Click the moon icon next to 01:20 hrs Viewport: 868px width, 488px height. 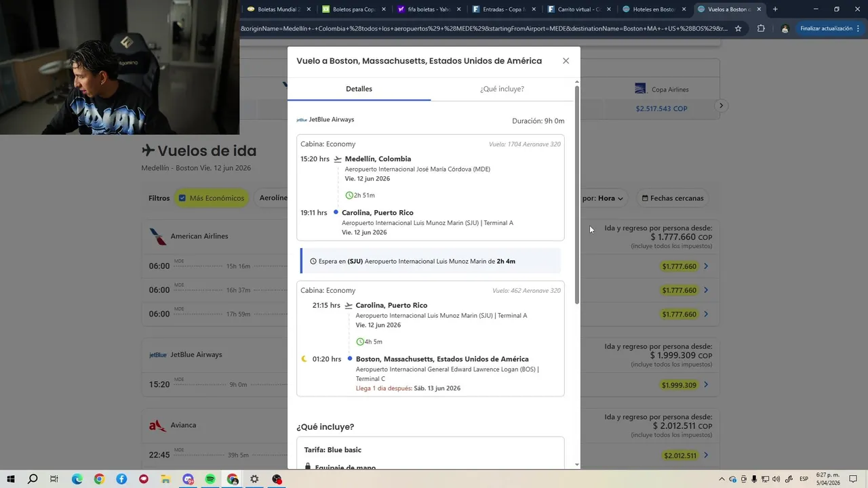click(304, 359)
